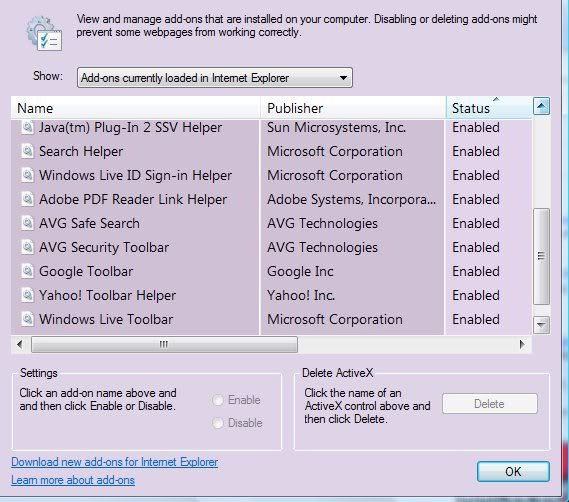The width and height of the screenshot is (569, 502).
Task: Click the Adobe PDF Reader Link Helper icon
Action: tap(28, 199)
